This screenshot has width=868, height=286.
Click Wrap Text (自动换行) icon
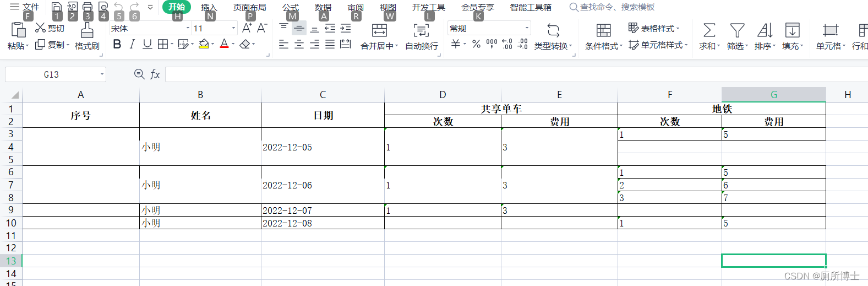pyautogui.click(x=421, y=30)
